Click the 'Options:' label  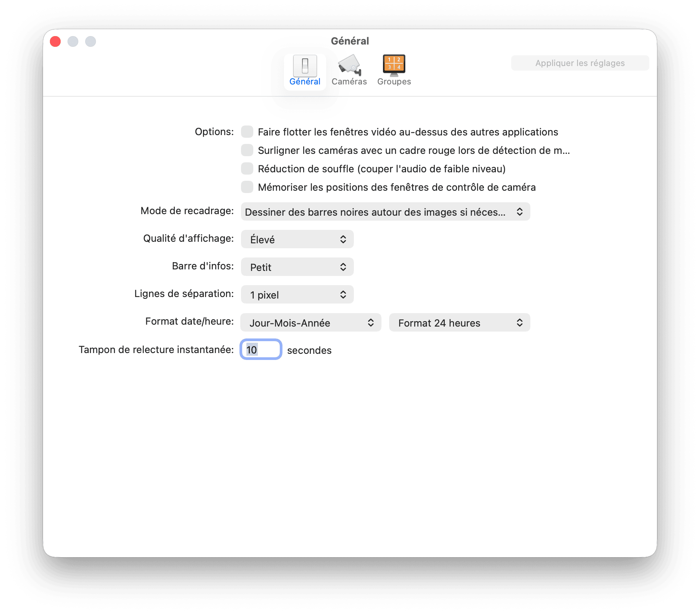tap(214, 132)
